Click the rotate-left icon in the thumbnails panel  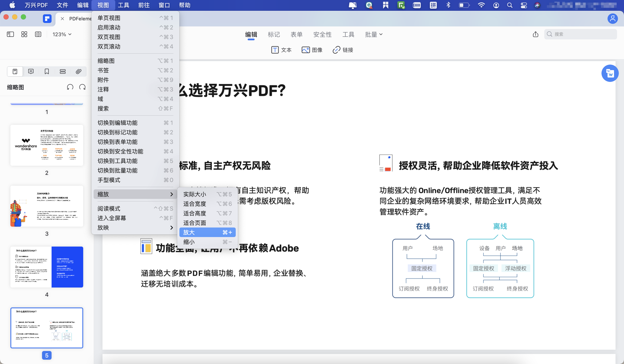coord(70,87)
